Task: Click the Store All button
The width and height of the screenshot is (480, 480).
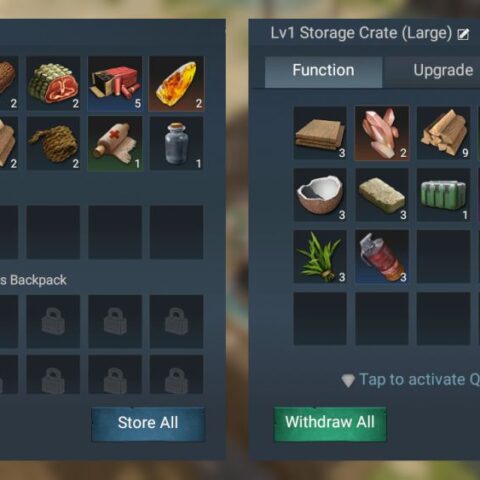Action: pyautogui.click(x=148, y=423)
